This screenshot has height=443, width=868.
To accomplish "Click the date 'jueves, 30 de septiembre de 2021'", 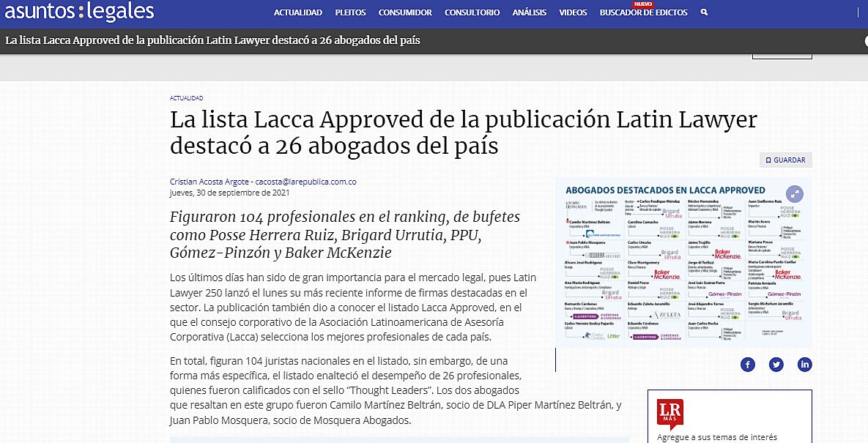I will point(229,193).
